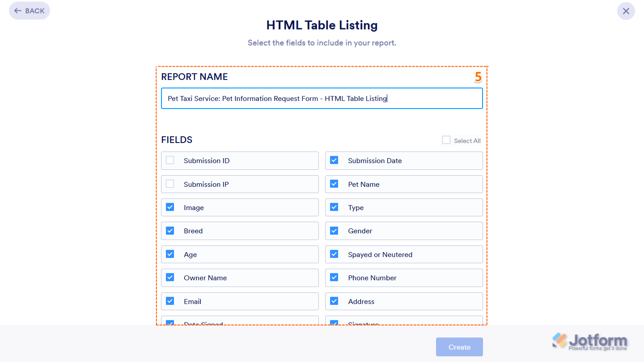Disable the Breed field checkbox
This screenshot has width=644, height=362.
tap(170, 231)
